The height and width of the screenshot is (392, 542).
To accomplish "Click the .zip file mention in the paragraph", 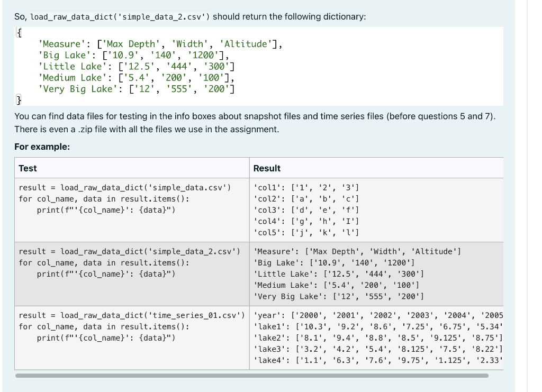I will pos(83,131).
